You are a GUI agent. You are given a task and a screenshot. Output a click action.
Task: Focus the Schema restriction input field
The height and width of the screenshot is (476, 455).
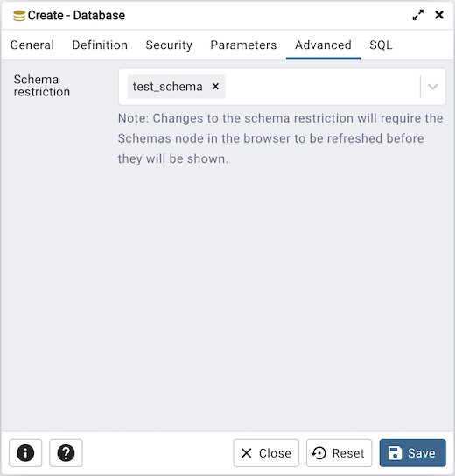282,87
